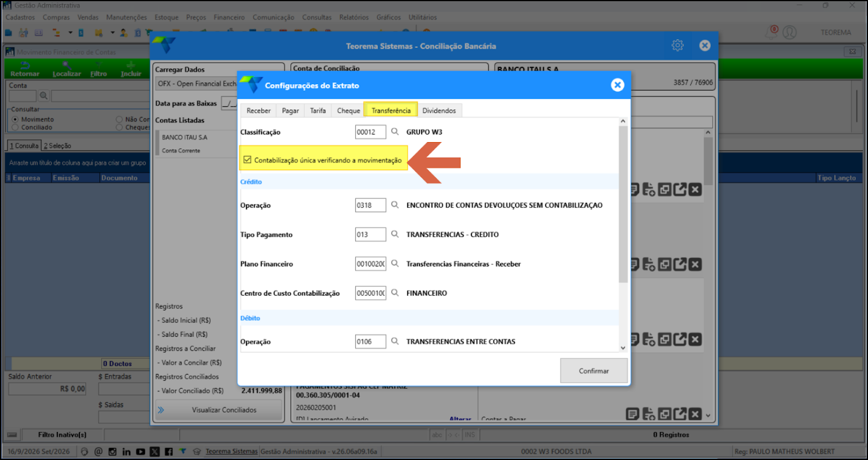This screenshot has width=868, height=460.
Task: Click the Classificação code field 00012
Action: pyautogui.click(x=370, y=132)
